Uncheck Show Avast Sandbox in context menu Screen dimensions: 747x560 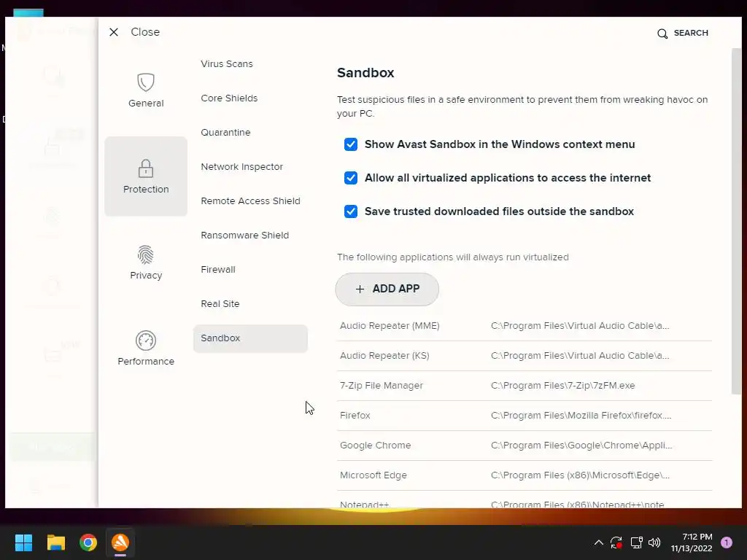click(x=351, y=144)
